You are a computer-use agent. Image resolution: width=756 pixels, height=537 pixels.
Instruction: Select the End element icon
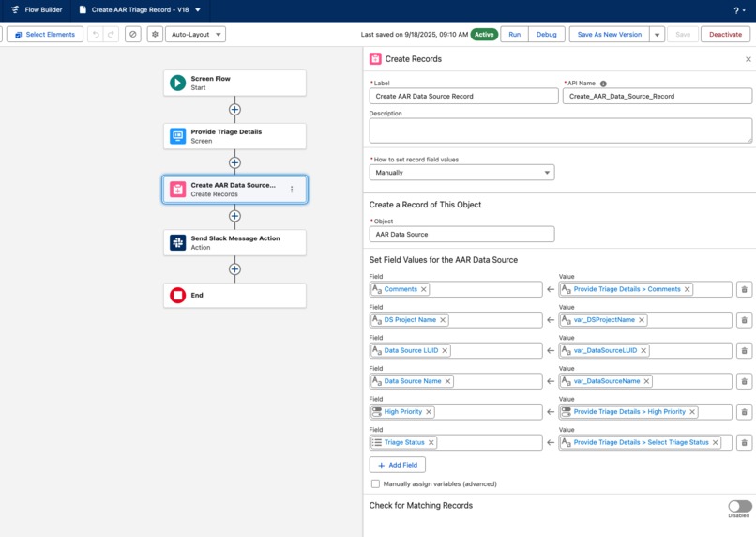click(178, 296)
